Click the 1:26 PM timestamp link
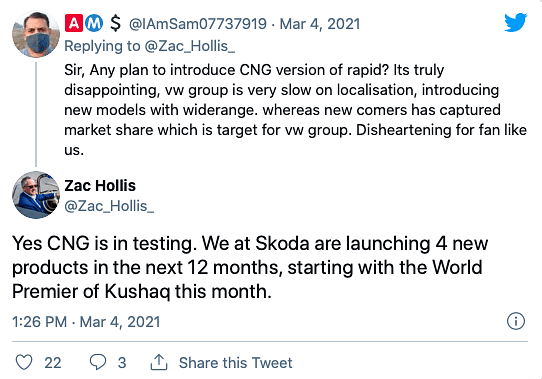 (x=86, y=322)
